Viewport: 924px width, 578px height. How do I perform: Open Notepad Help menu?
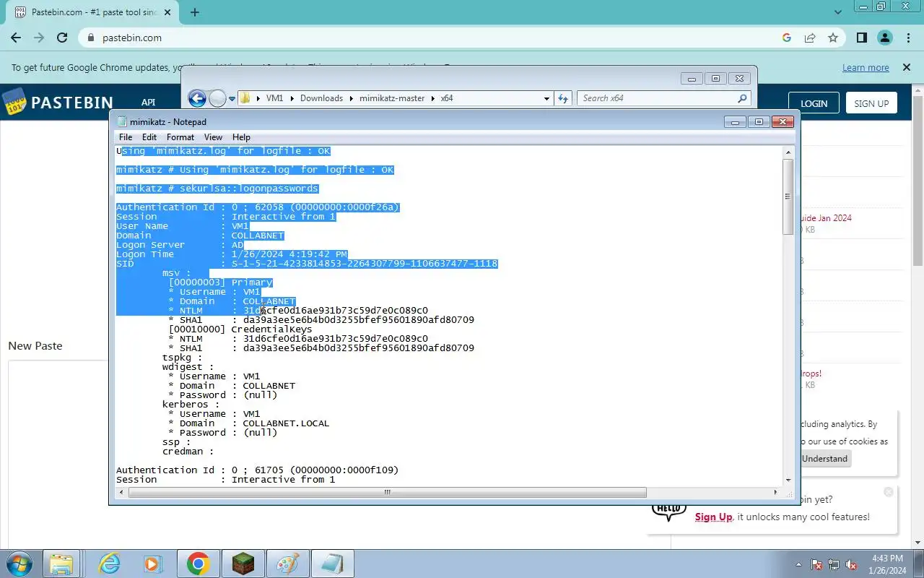point(241,137)
